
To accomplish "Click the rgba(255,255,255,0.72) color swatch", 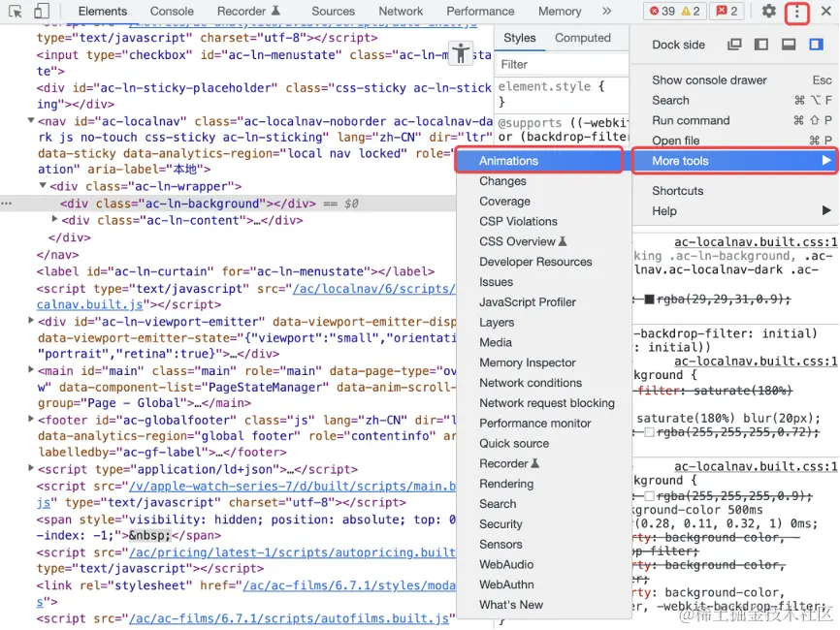I will pos(649,432).
